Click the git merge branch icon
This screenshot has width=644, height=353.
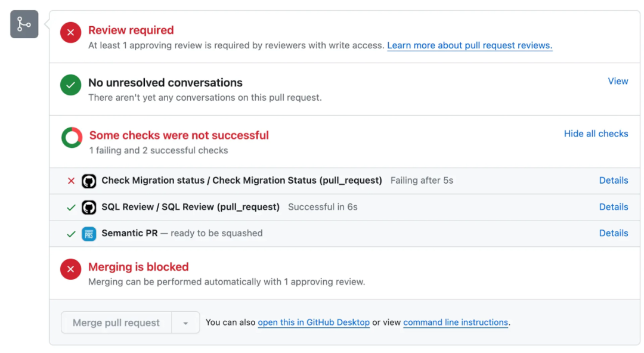(24, 24)
